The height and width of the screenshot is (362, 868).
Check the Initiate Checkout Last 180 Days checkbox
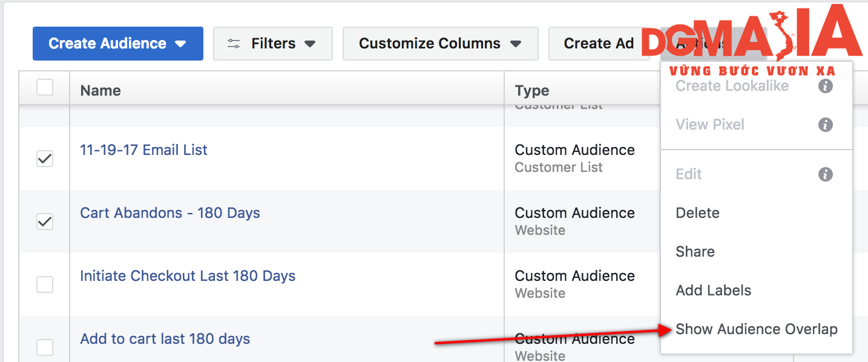[x=45, y=285]
